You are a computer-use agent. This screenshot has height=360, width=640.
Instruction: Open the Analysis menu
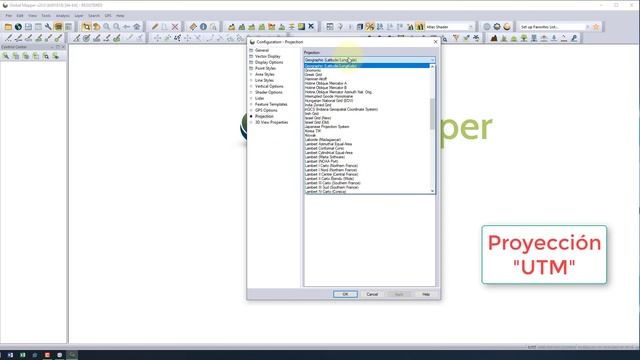(62, 16)
